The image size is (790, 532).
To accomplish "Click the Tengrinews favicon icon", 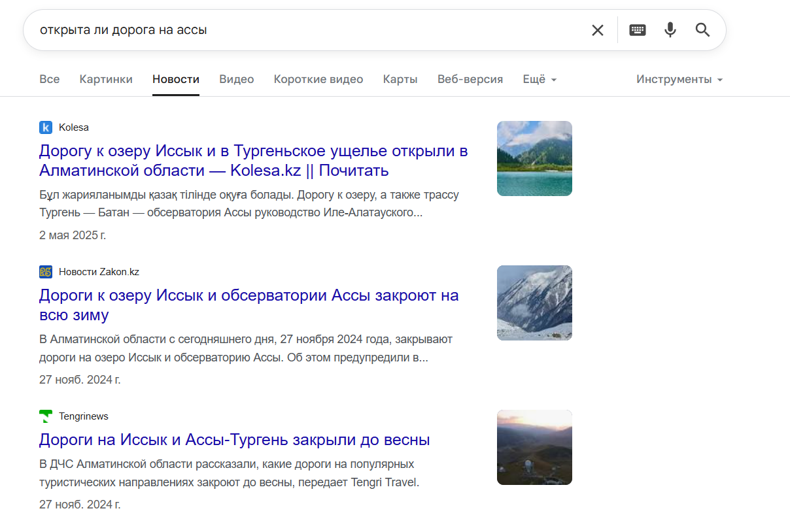I will click(46, 416).
